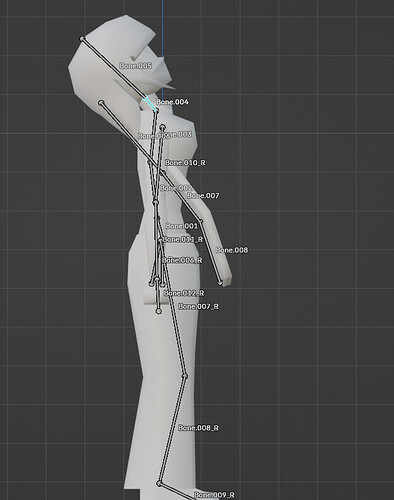Select the Bone.012_R bone label

(x=184, y=293)
